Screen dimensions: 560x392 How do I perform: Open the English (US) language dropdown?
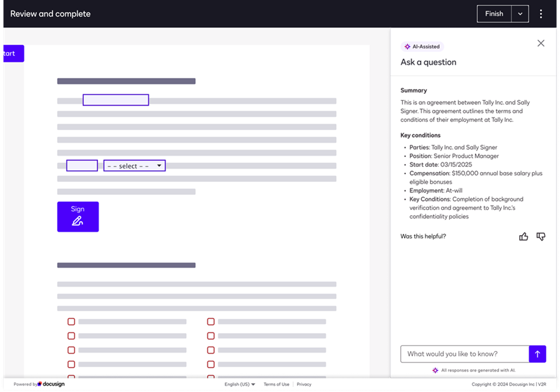pyautogui.click(x=240, y=384)
